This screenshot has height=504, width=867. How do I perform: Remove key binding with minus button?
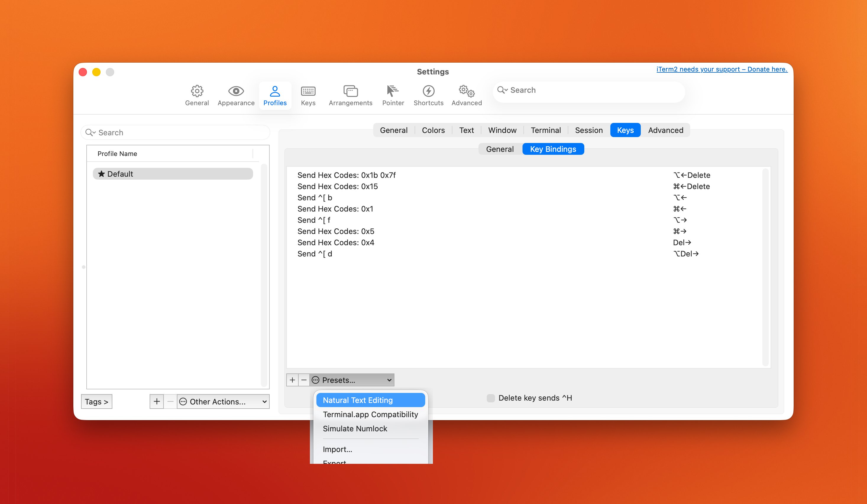(304, 380)
